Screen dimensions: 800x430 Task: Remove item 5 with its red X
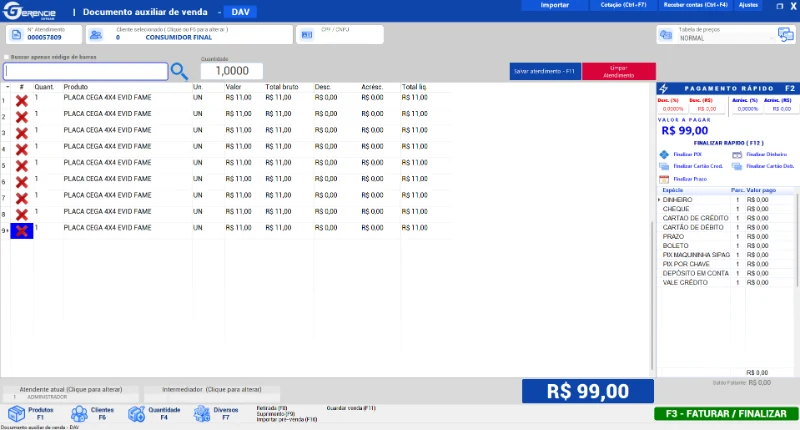pyautogui.click(x=21, y=166)
